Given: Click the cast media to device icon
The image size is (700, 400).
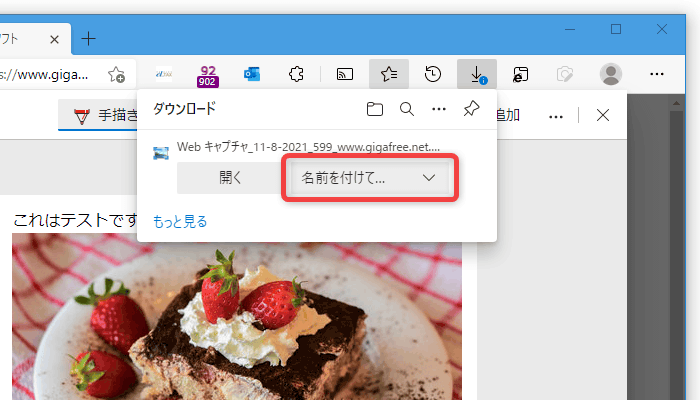Looking at the screenshot, I should coord(345,74).
